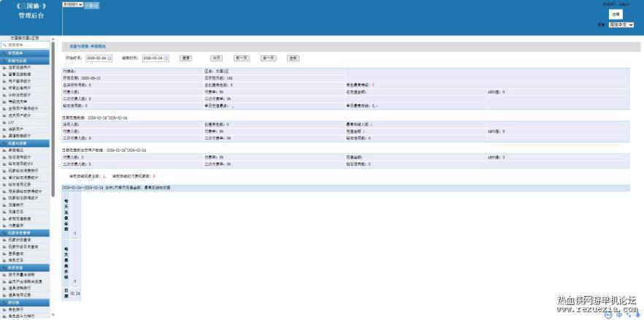Open the start date calendar icon
Screen dimensions: 644x320
click(110, 58)
